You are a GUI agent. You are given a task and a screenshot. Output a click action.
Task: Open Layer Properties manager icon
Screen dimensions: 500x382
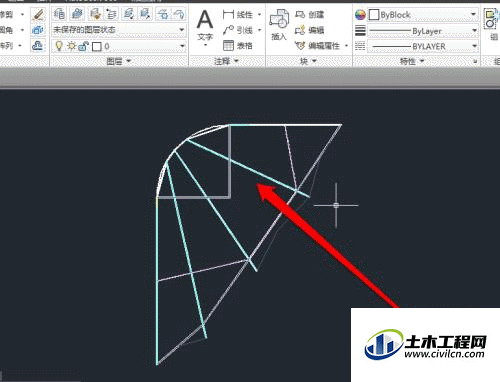(59, 14)
